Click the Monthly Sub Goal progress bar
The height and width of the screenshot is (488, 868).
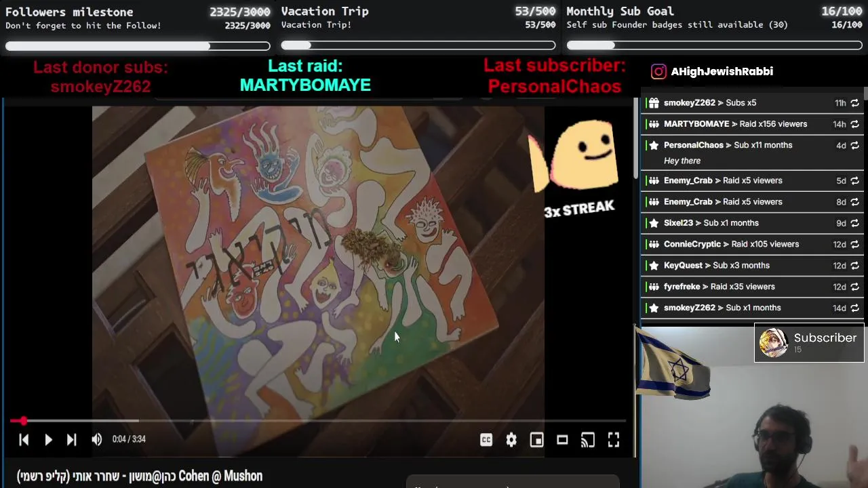tap(714, 45)
